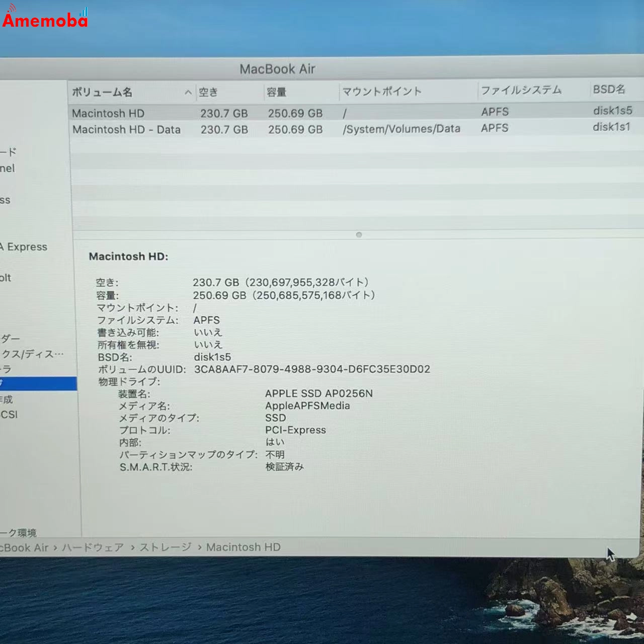
Task: Click ハードウェア in the breadcrumb path
Action: tap(93, 547)
